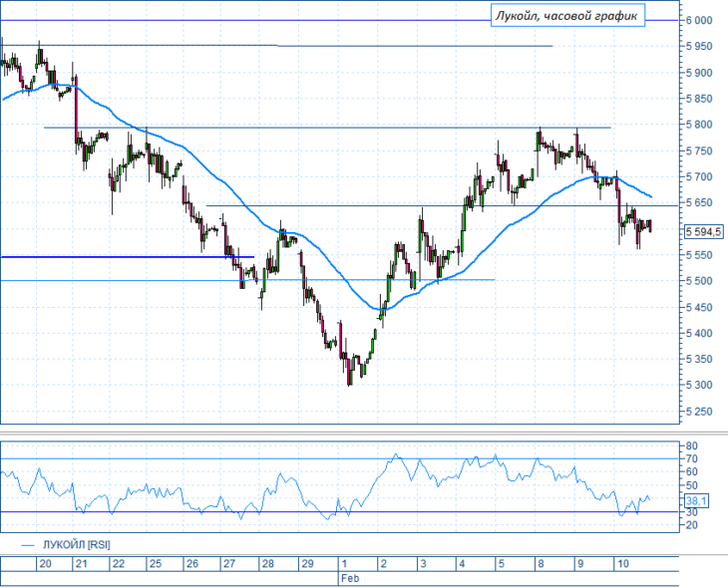Click the 5 550 price axis label
This screenshot has width=728, height=588.
pos(699,255)
